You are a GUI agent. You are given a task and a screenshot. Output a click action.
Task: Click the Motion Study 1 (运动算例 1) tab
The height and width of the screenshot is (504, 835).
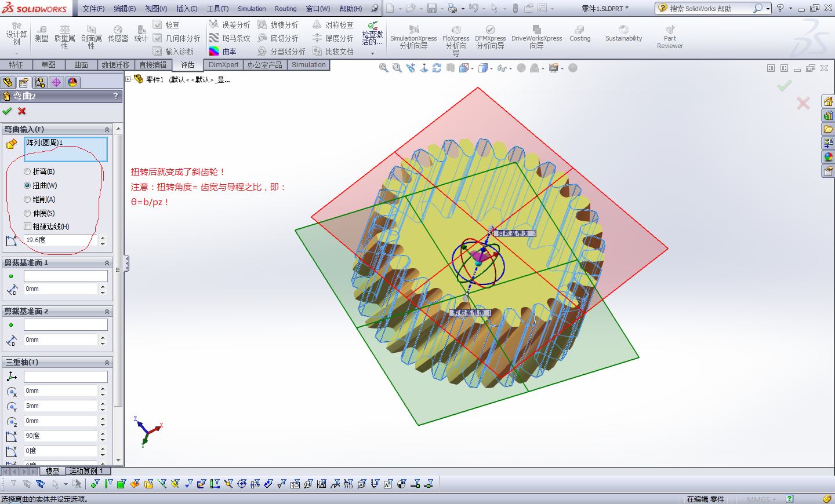(x=88, y=471)
